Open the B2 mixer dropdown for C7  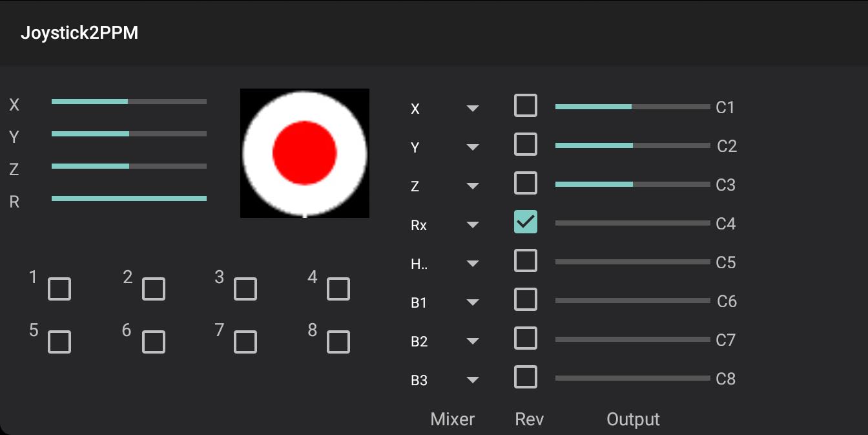(x=446, y=341)
